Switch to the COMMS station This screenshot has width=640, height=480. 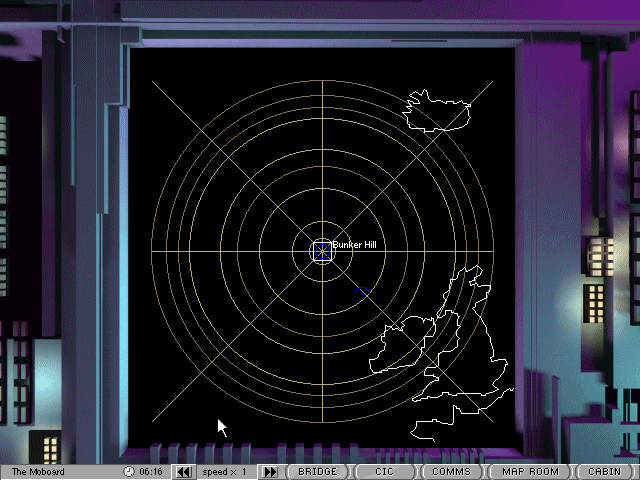click(451, 472)
